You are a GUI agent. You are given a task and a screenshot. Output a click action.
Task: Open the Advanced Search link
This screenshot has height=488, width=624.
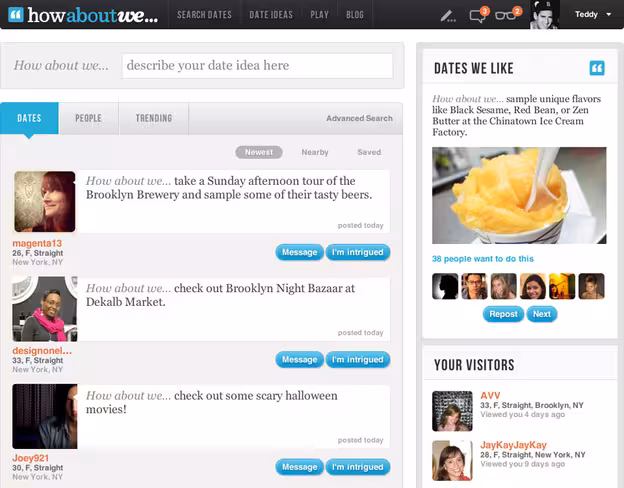pos(359,118)
